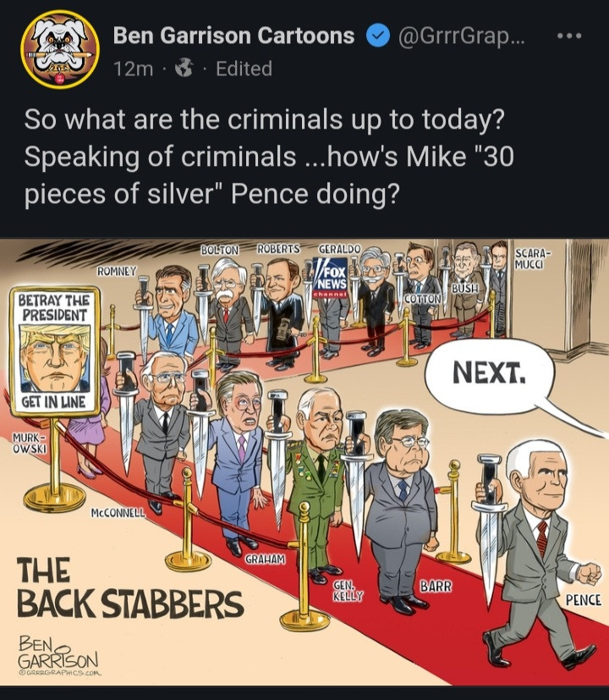Click the Ben Garrison Cartoons account name
The width and height of the screenshot is (609, 700).
[233, 36]
